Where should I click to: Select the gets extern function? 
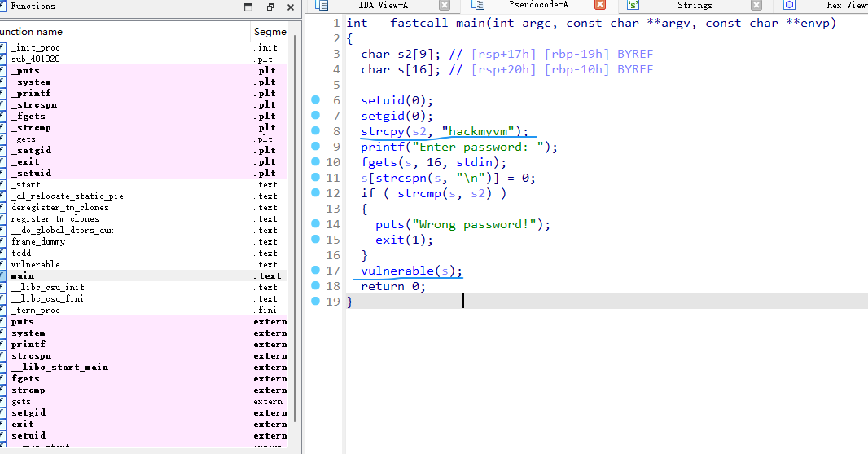144,401
